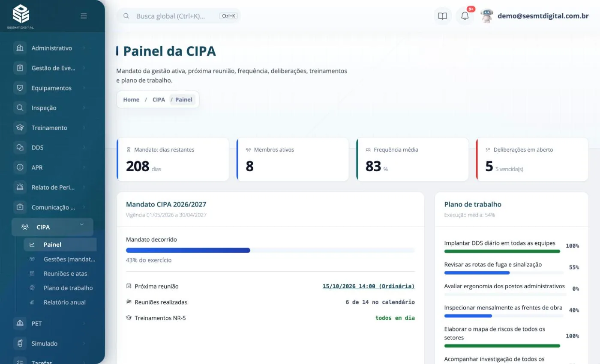The height and width of the screenshot is (364, 600).
Task: Click the robot user avatar
Action: (x=487, y=16)
